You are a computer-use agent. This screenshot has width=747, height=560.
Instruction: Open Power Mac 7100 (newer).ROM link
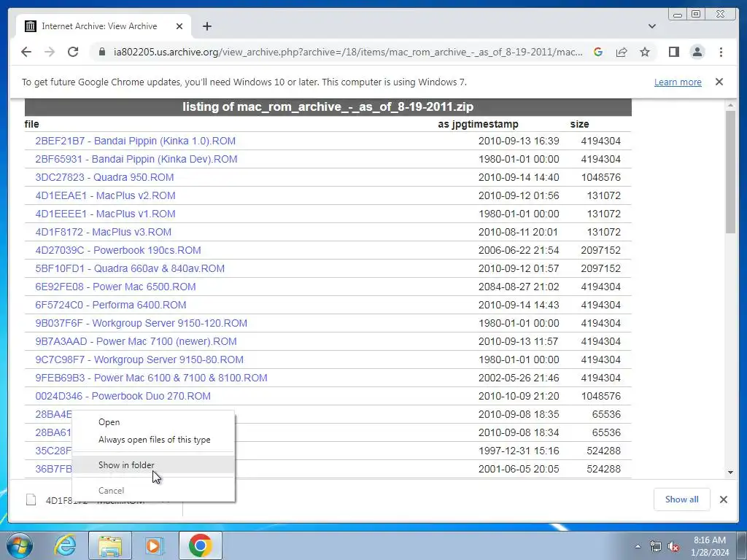coord(136,341)
